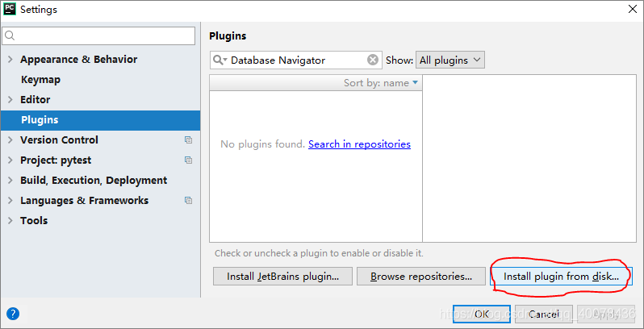Click Install plugin from disk button

pos(561,277)
